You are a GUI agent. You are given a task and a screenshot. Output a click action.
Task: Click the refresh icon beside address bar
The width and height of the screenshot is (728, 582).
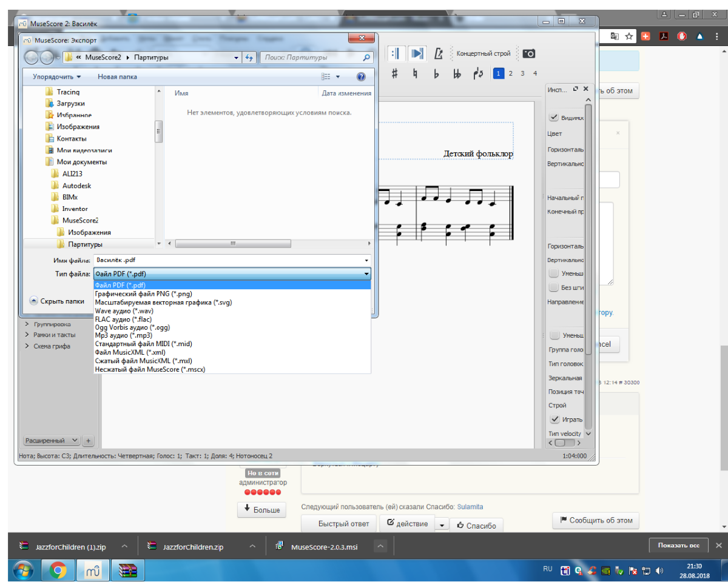(x=249, y=58)
